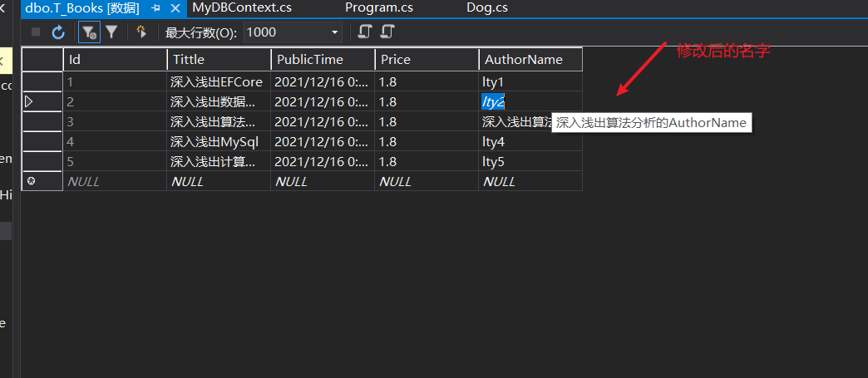Click the NULL cell under Id column
This screenshot has width=868, height=378.
(x=115, y=182)
